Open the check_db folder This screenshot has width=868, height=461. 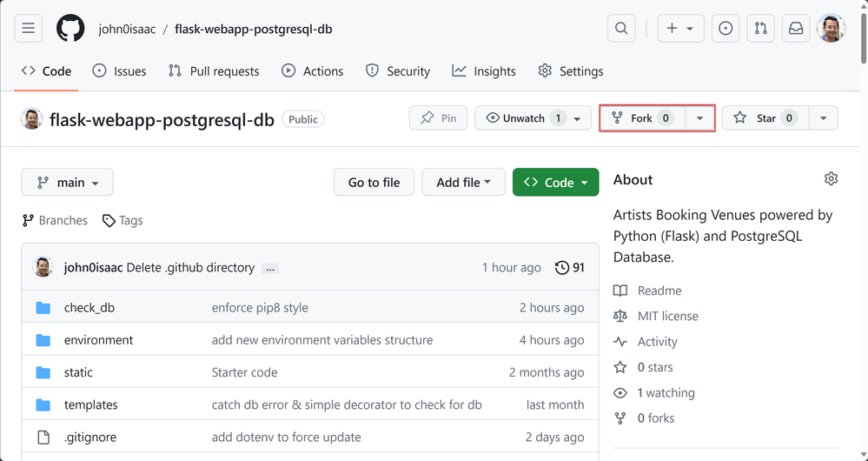click(x=89, y=308)
